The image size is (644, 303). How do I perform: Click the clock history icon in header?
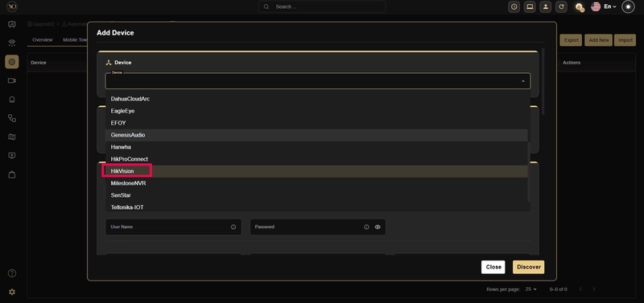pyautogui.click(x=514, y=6)
